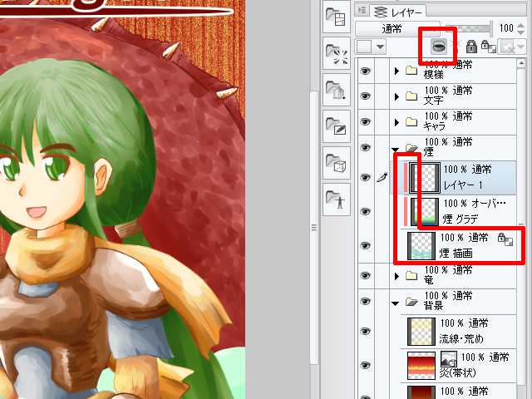Viewport: 532px width, 399px height.
Task: Open the image material folder with pencil icon
Action: tap(336, 126)
